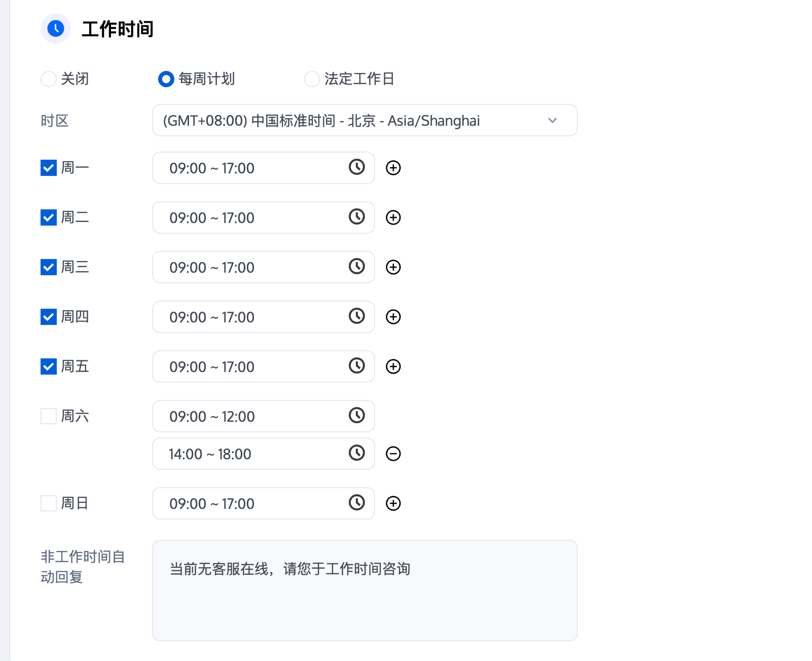Add another time range for 周三
Viewport: 812px width, 661px height.
tap(393, 267)
